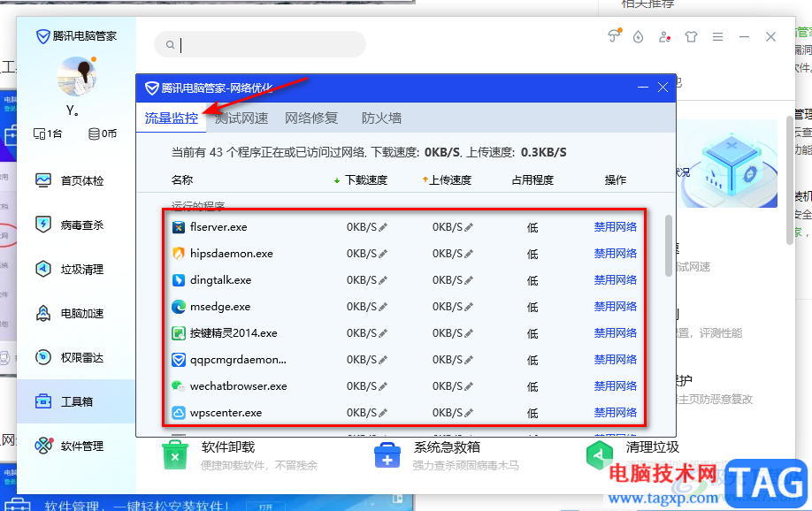This screenshot has height=511, width=812.
Task: Click the water drop icon in title bar
Action: (x=638, y=37)
